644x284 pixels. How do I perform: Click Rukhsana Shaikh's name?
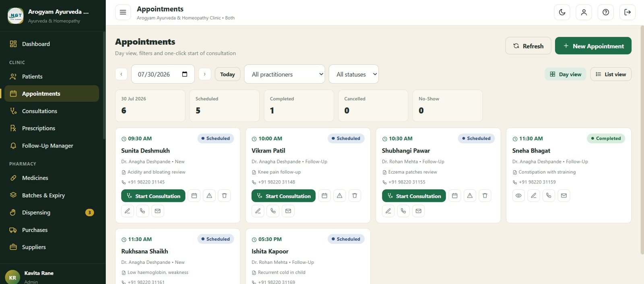tap(144, 251)
